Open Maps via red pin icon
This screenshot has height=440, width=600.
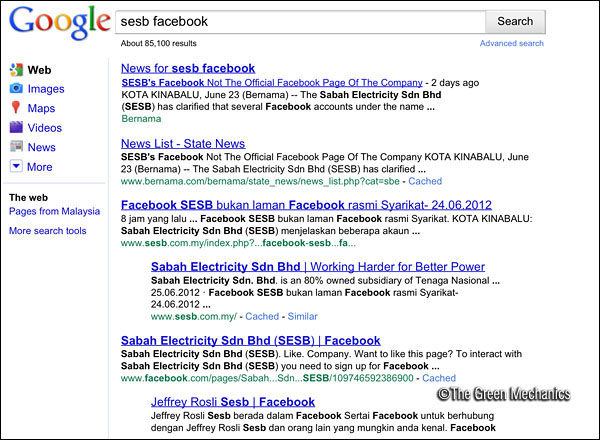(x=16, y=108)
